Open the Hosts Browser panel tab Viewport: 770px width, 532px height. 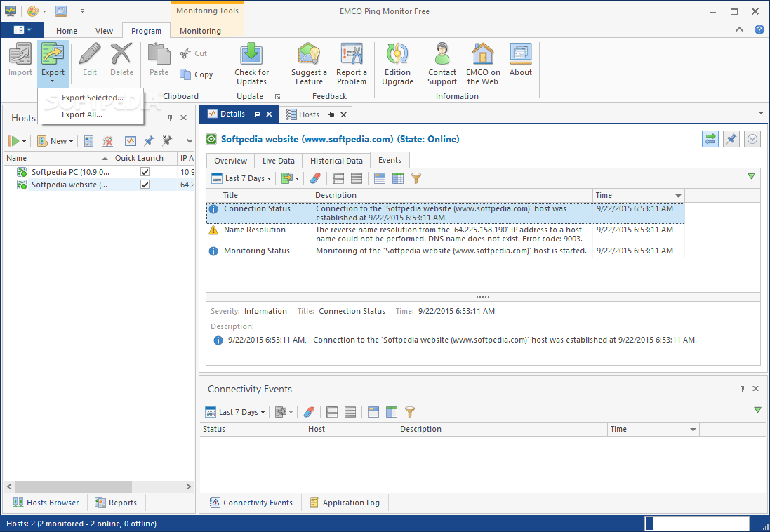point(46,503)
